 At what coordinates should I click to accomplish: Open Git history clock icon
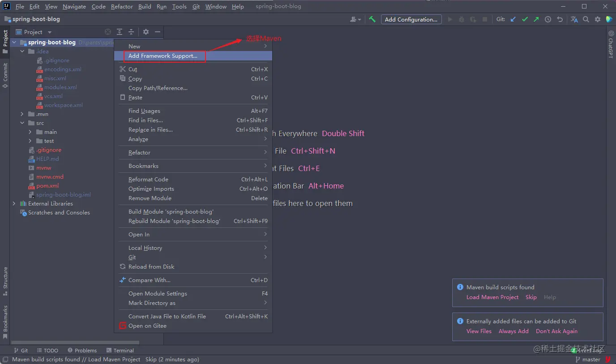[x=548, y=19]
